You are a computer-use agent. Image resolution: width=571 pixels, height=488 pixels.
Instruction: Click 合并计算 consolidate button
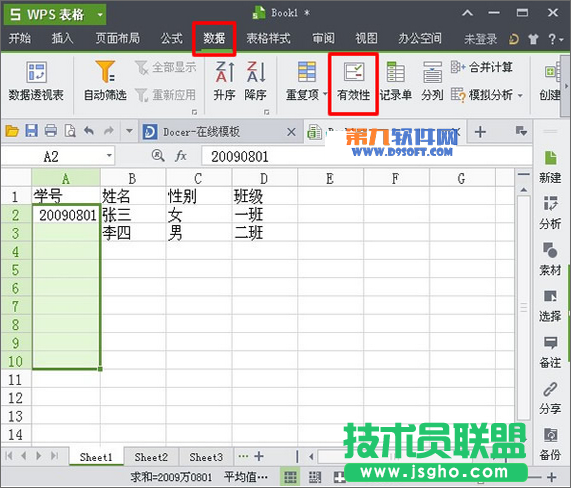point(482,67)
